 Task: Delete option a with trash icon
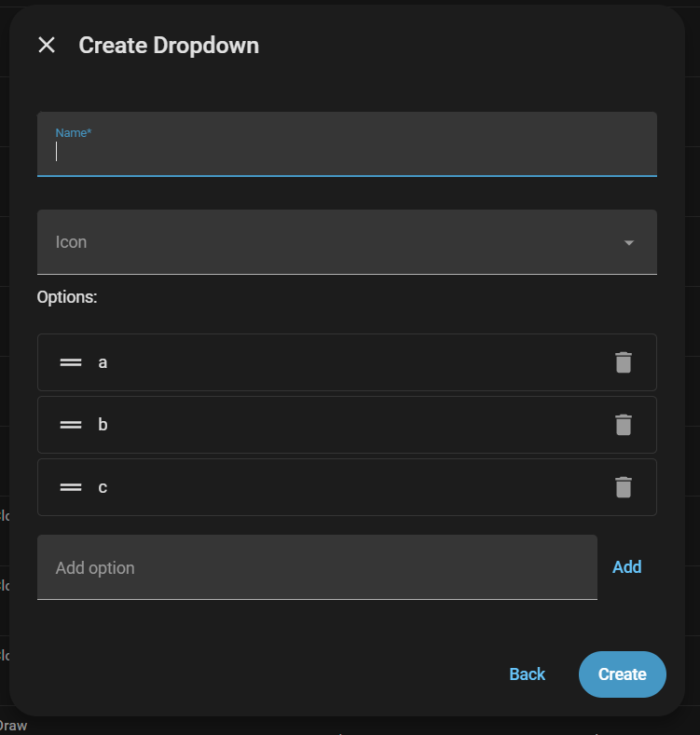click(x=624, y=362)
